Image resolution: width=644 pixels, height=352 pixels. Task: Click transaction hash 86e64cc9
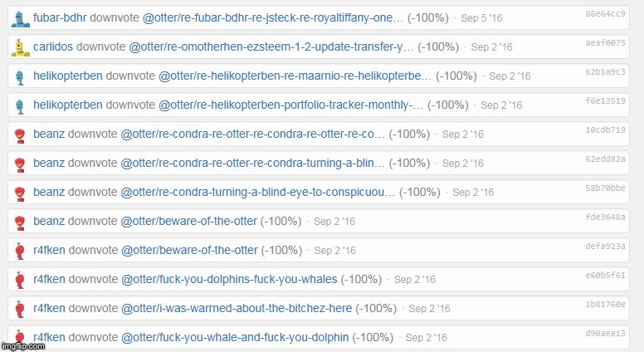click(x=605, y=13)
